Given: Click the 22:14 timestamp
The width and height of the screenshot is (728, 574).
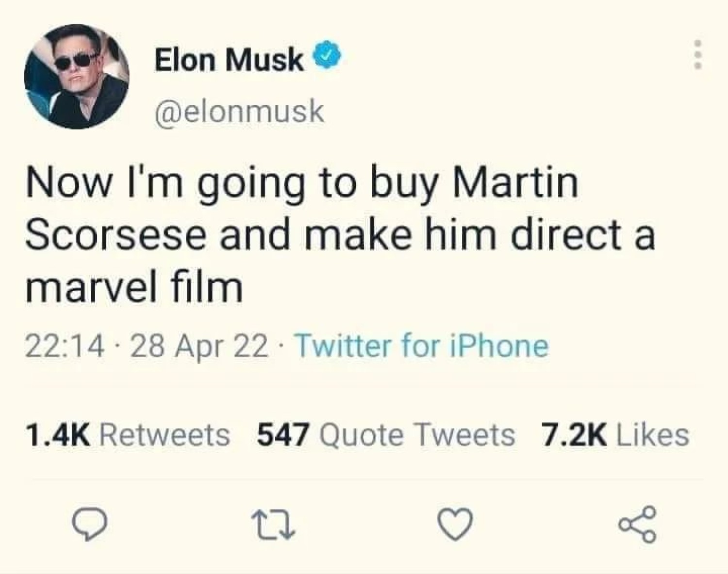Looking at the screenshot, I should click(x=65, y=346).
